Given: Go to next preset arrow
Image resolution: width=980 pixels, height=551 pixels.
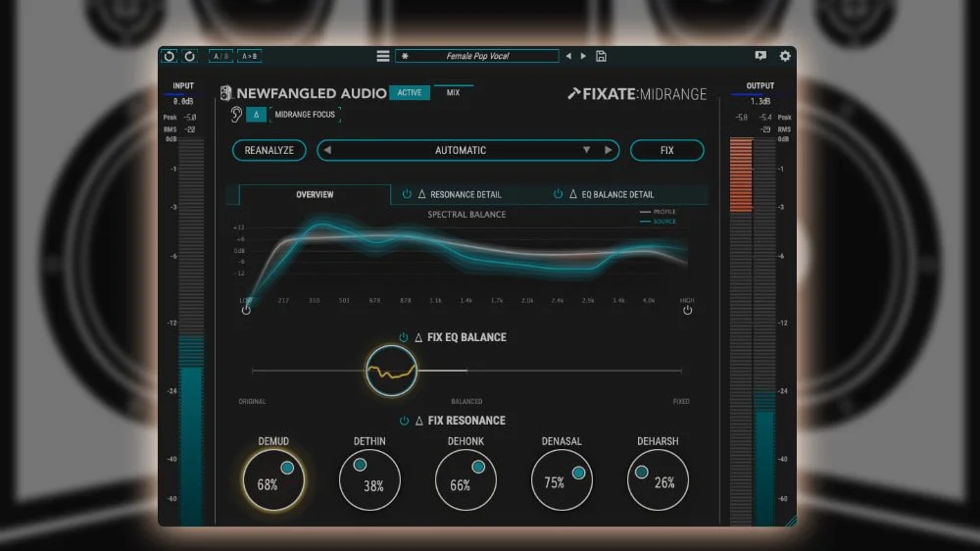Looking at the screenshot, I should [x=583, y=56].
